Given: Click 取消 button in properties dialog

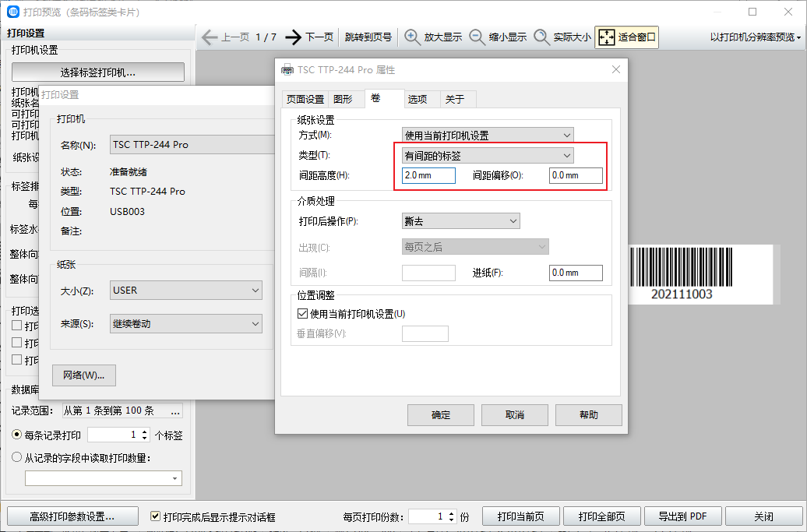Looking at the screenshot, I should 515,415.
